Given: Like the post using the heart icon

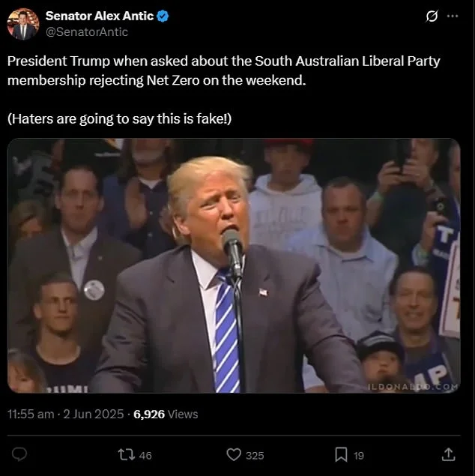Looking at the screenshot, I should (x=234, y=455).
